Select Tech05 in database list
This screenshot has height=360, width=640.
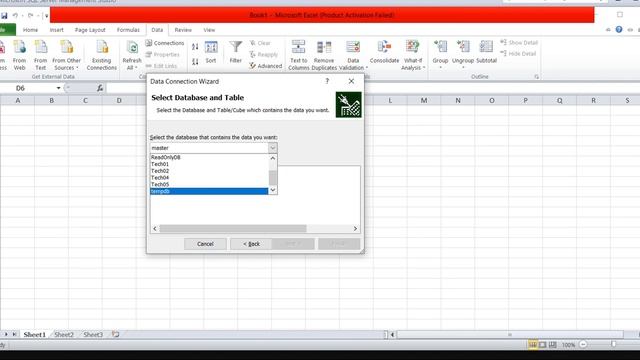(x=209, y=184)
